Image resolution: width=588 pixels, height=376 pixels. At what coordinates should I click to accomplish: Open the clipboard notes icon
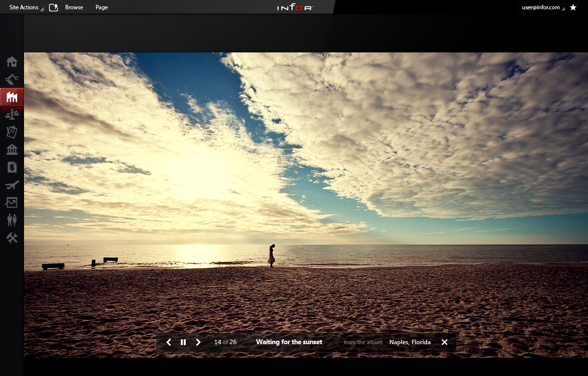click(x=12, y=132)
